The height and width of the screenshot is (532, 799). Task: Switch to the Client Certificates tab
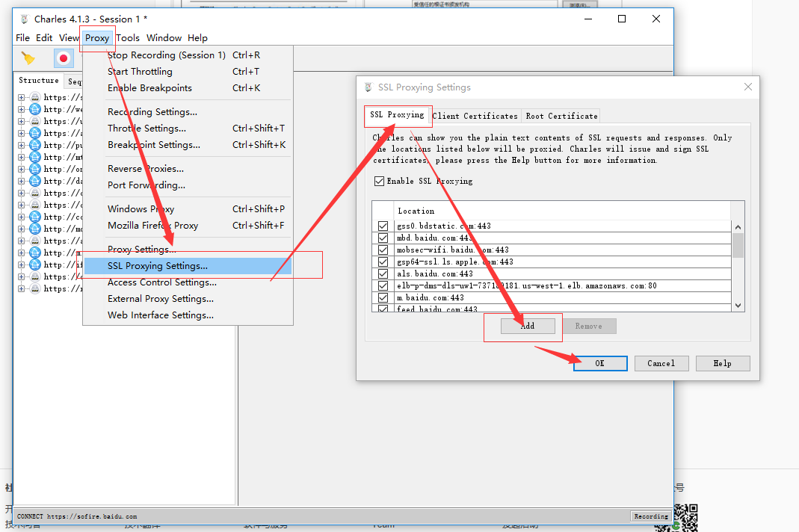pos(475,116)
